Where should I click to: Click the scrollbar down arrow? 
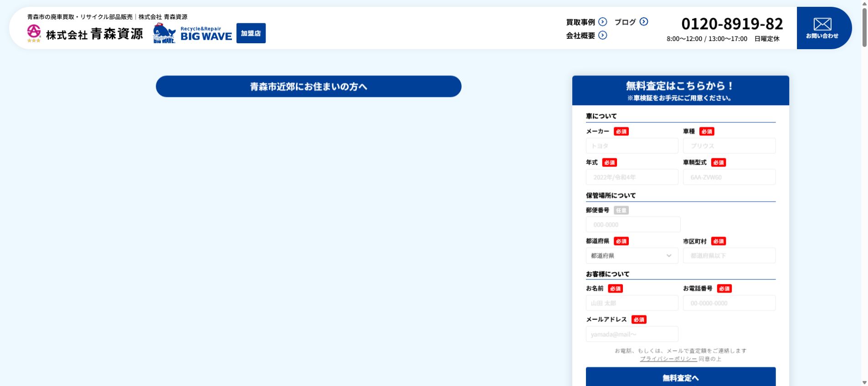tap(864, 382)
